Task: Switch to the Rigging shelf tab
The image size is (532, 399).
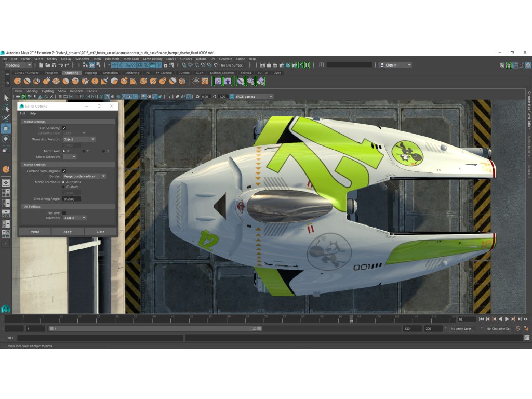Action: tap(91, 73)
